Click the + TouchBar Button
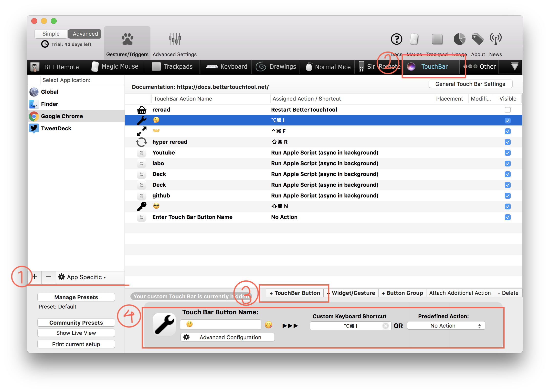 295,293
